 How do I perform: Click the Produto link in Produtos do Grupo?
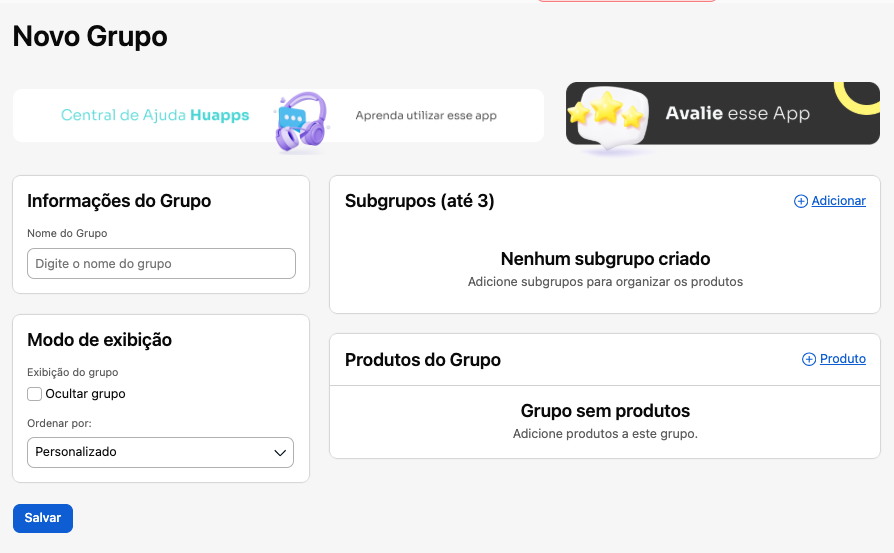[x=843, y=359]
